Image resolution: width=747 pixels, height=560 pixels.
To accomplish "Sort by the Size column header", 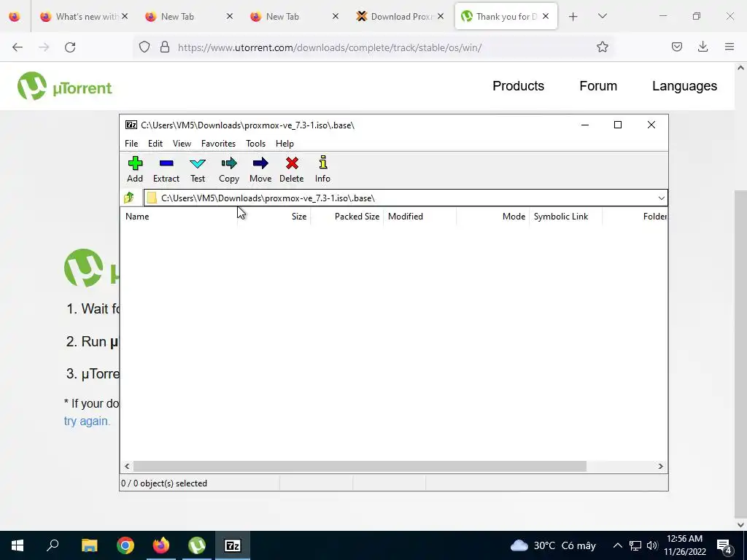I will click(x=274, y=216).
